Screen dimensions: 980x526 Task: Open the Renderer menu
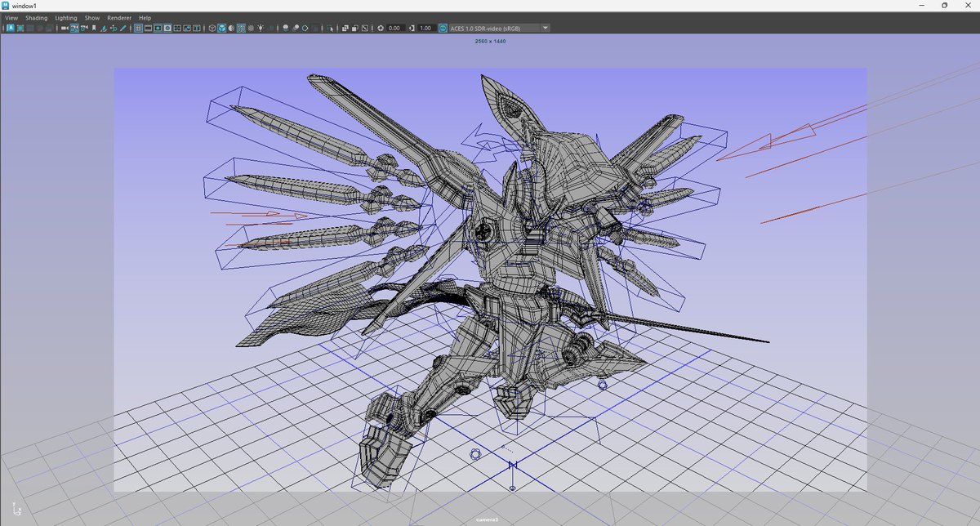119,17
